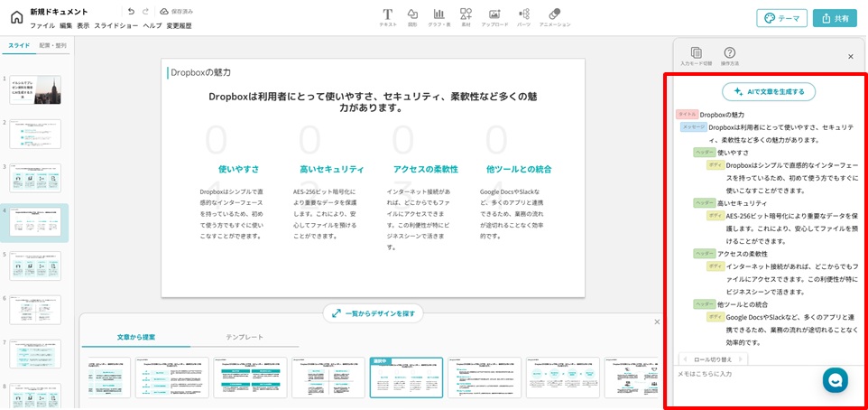Screen dimensions: 868x410
Task: Click 使いやすさ heading on the slide
Action: (x=238, y=169)
